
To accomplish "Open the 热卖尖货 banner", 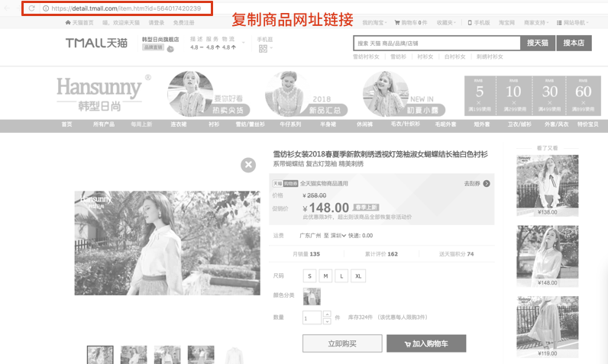I will click(x=209, y=94).
